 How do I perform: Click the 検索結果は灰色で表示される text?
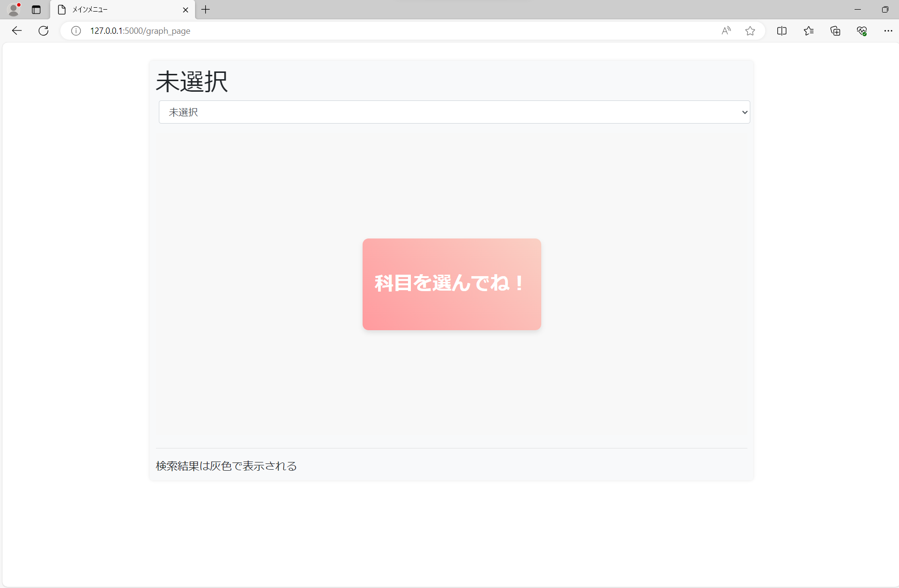[x=226, y=466]
